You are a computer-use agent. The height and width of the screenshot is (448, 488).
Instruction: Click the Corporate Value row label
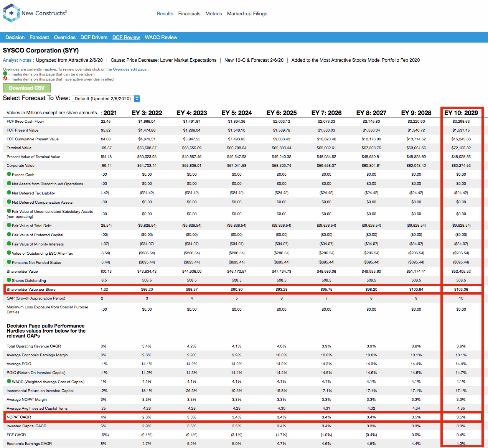pyautogui.click(x=21, y=166)
